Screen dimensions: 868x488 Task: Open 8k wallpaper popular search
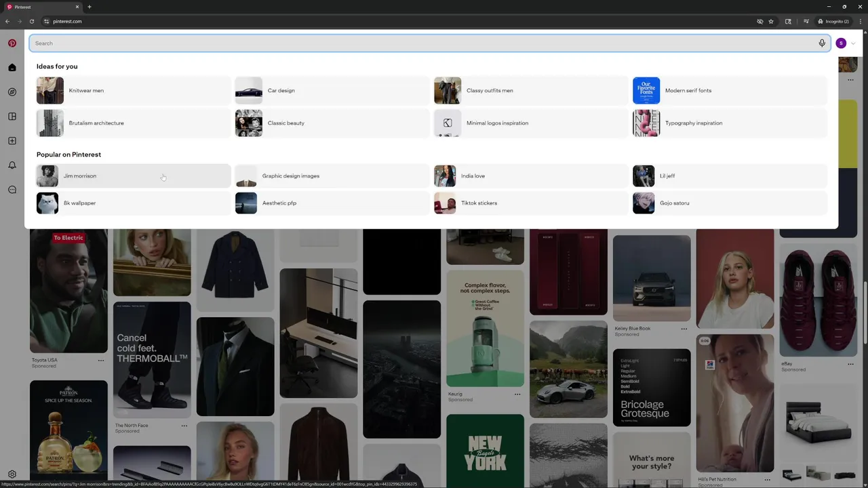tap(134, 203)
